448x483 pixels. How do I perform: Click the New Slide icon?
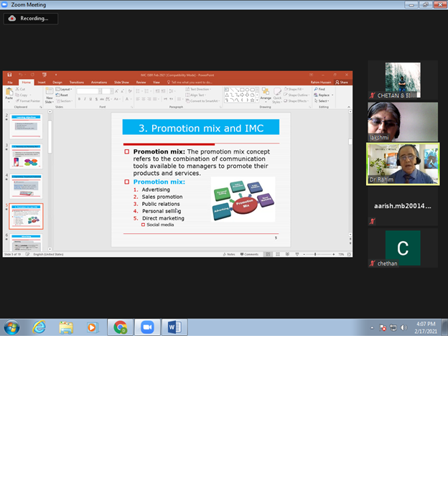pyautogui.click(x=50, y=93)
